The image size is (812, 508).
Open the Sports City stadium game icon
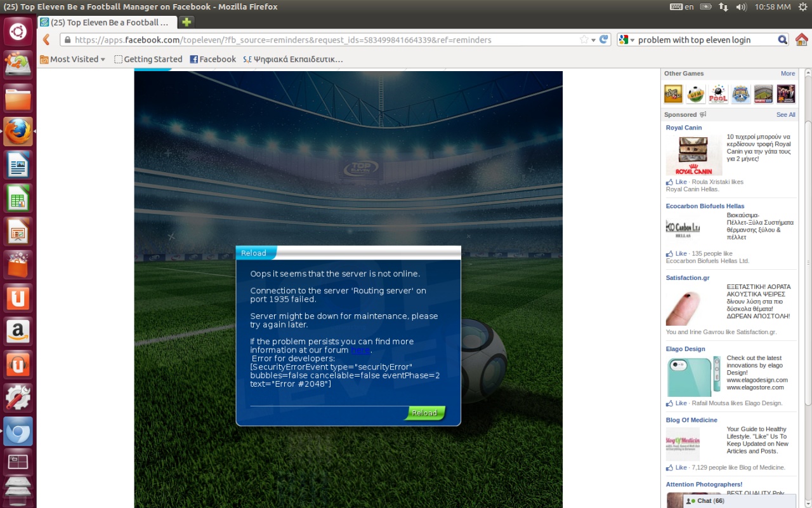click(763, 94)
